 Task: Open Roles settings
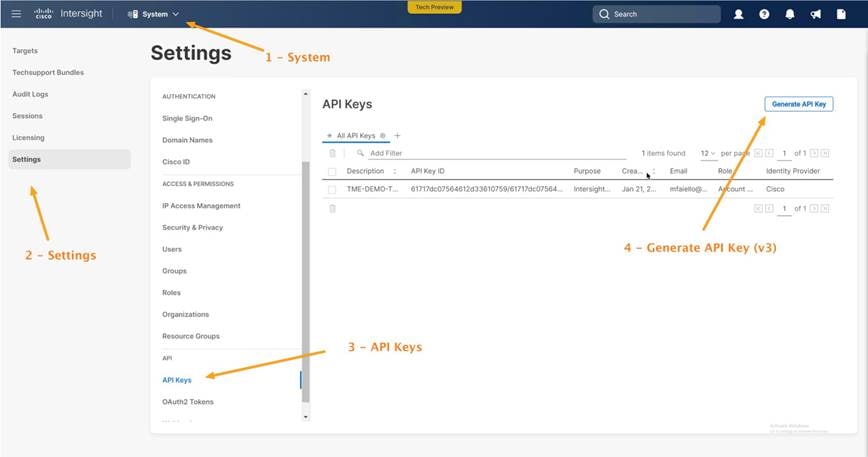click(171, 293)
